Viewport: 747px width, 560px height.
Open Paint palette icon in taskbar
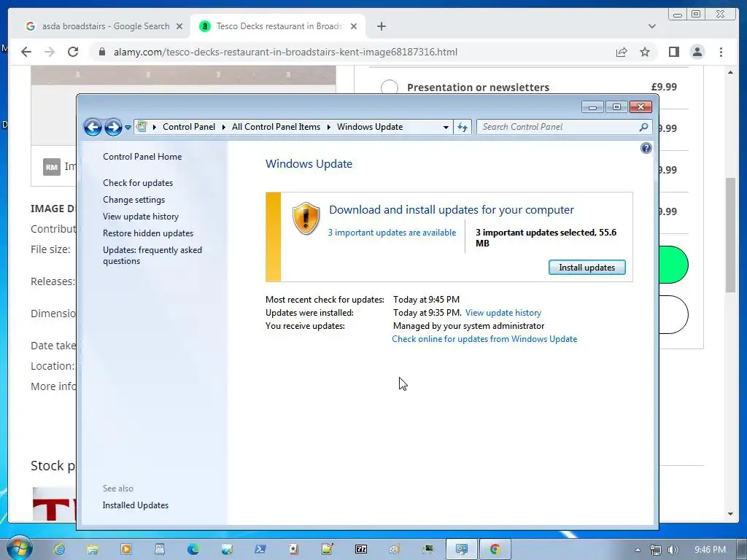[x=395, y=549]
